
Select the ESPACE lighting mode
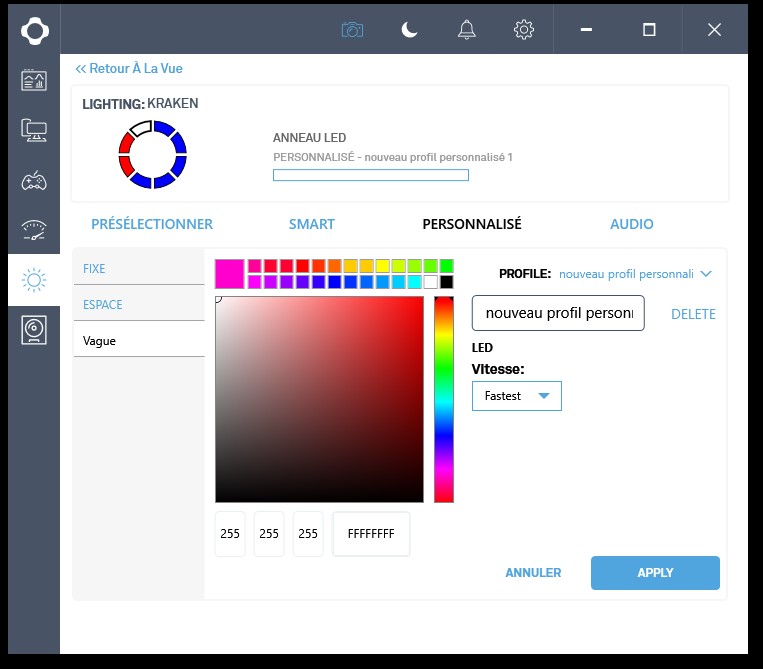(102, 305)
